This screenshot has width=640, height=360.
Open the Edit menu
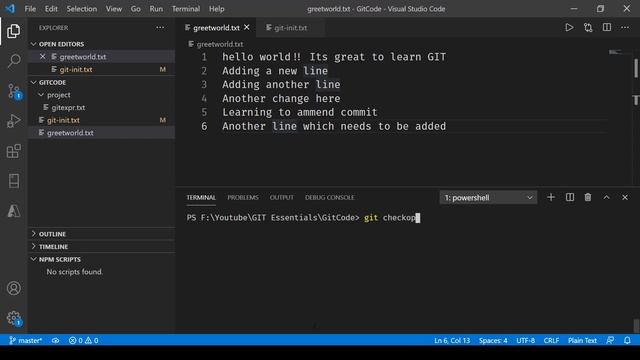click(51, 9)
